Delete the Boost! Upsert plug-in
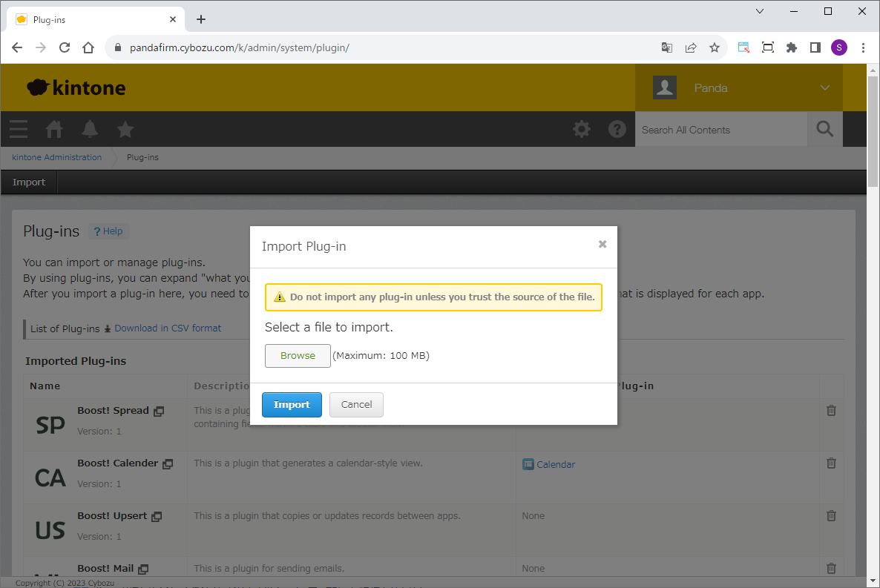The width and height of the screenshot is (880, 588). tap(831, 516)
